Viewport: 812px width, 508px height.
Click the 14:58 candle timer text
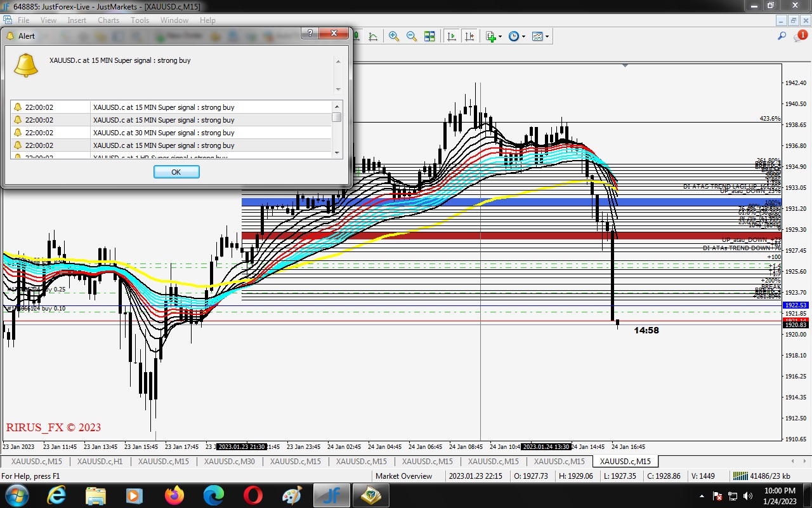coord(646,330)
